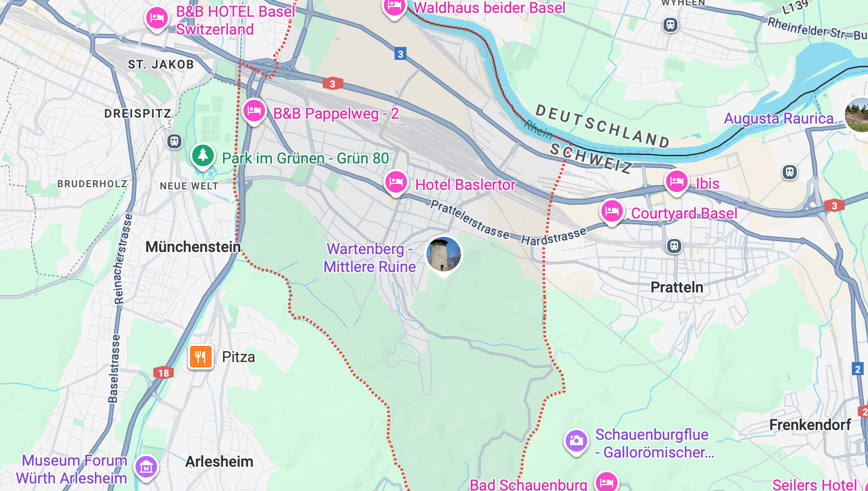Select the B&B Pappelweg - 2 hotel marker
Viewport: 868px width, 491px height.
point(254,112)
